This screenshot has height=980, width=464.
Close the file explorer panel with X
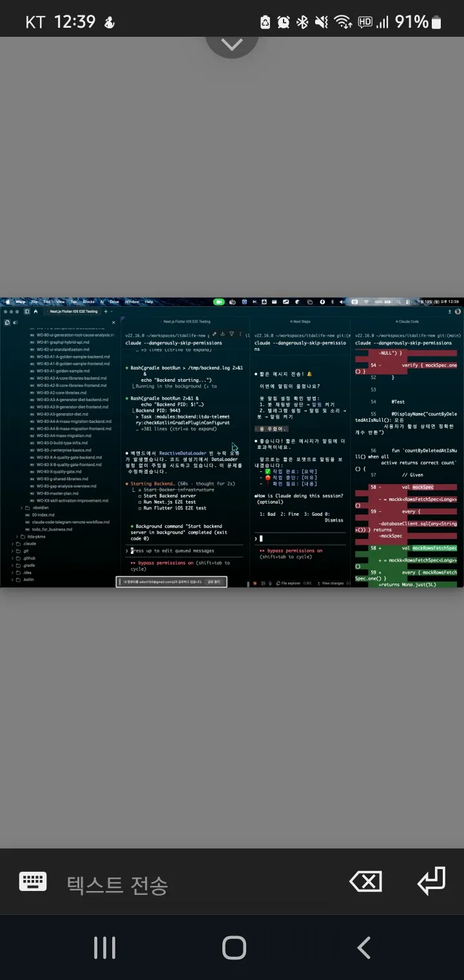(x=113, y=322)
